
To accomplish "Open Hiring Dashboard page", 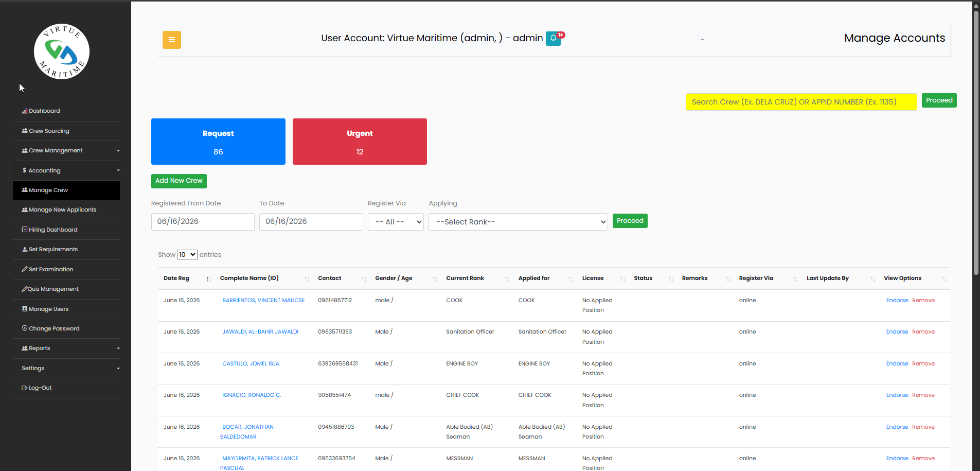I will coord(66,230).
